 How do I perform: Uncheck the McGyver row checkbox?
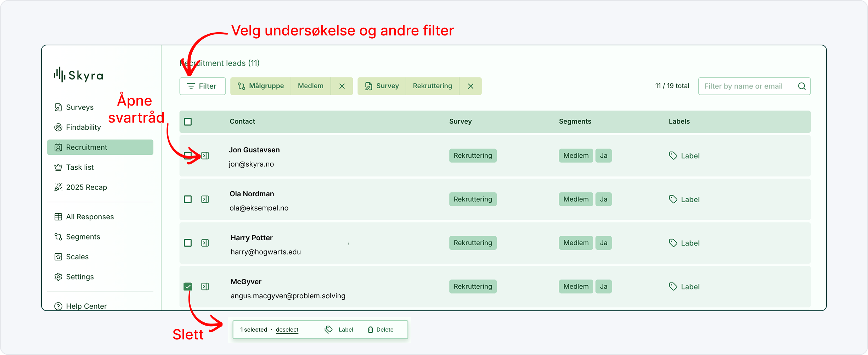(x=188, y=286)
